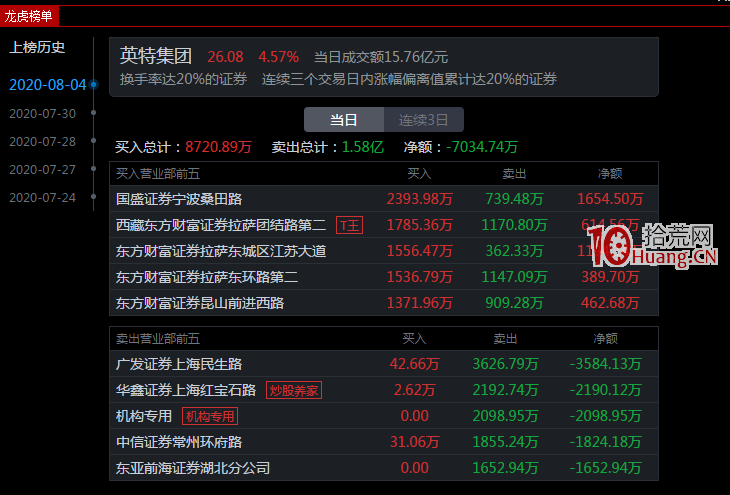Click sell amount 3626.79万
This screenshot has width=730, height=495.
click(x=505, y=364)
